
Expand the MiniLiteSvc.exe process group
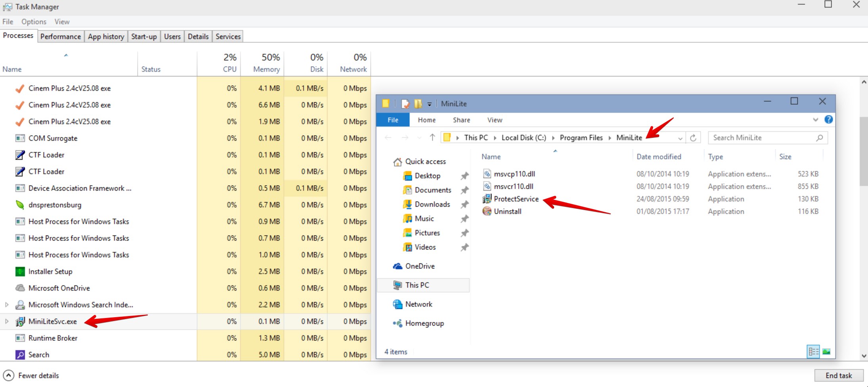(x=7, y=322)
